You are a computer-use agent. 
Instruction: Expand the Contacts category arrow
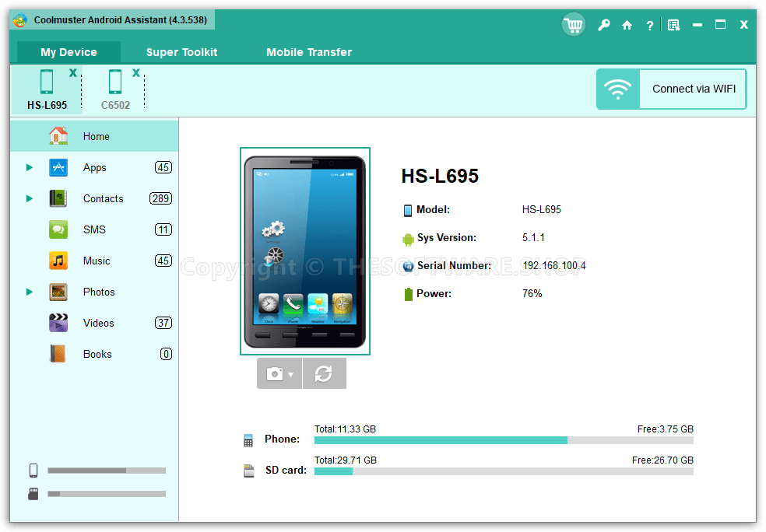(x=30, y=198)
